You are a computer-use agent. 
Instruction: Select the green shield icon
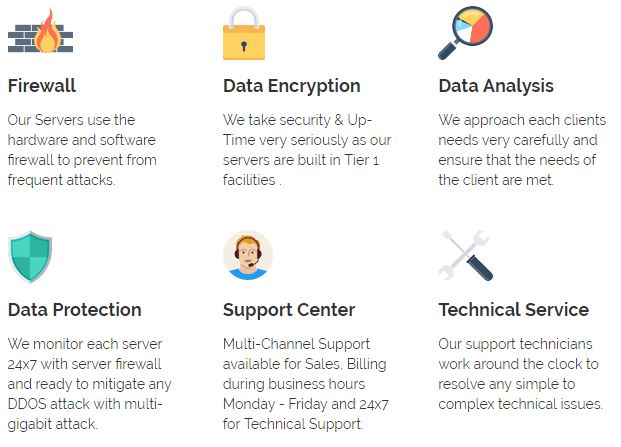(30, 257)
